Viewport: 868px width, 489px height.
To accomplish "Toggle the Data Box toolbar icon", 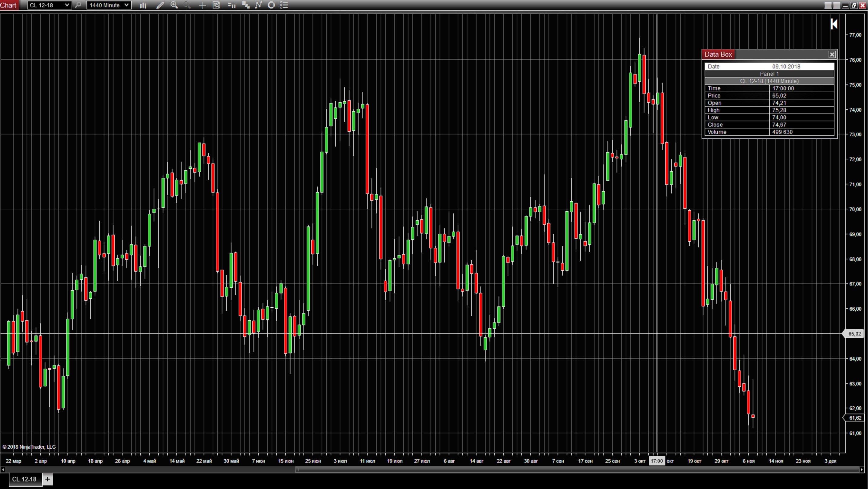I will point(216,5).
